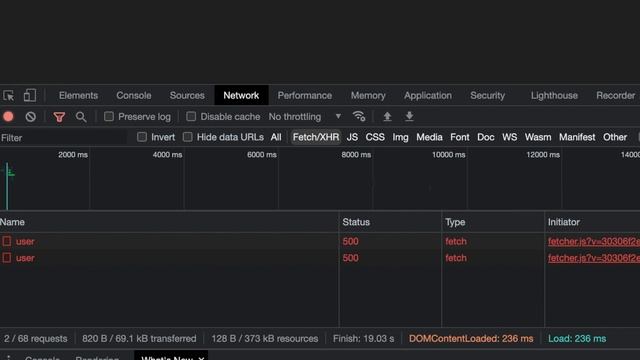Select the Fetch/XHR filter type

coord(316,137)
